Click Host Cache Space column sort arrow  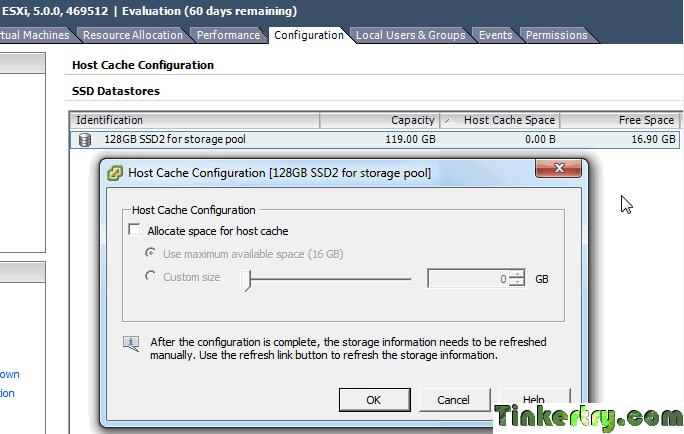pos(449,121)
